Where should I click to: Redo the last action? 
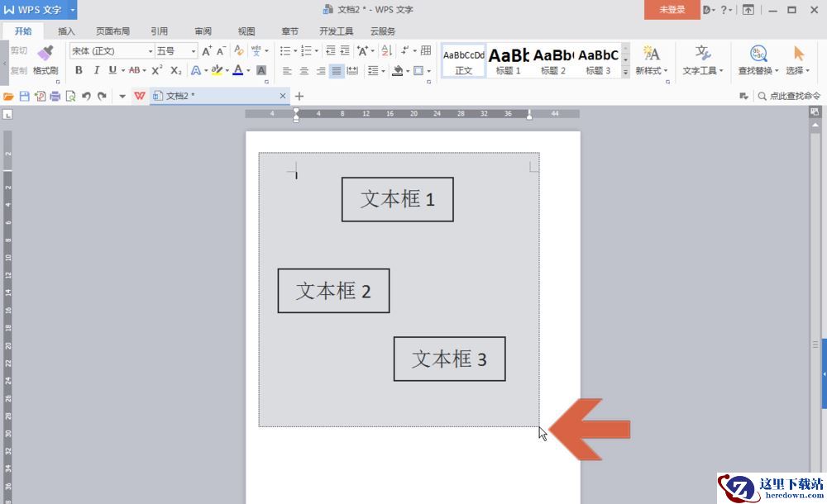pyautogui.click(x=102, y=96)
